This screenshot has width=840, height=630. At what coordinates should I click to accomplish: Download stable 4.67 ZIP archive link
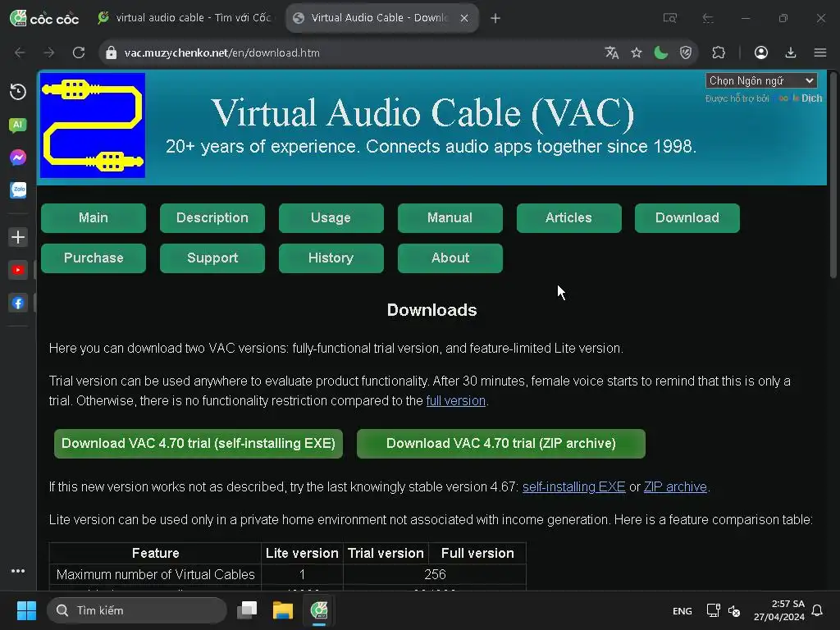[676, 487]
